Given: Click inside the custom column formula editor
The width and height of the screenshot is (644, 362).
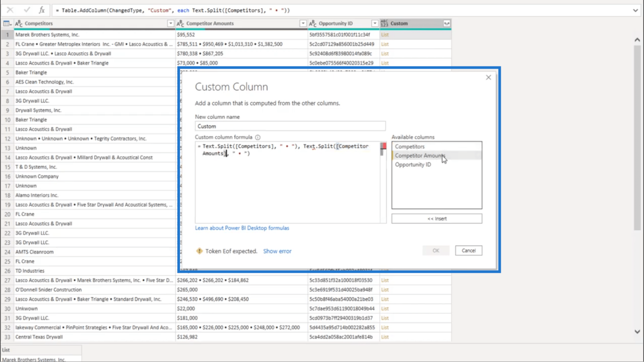Looking at the screenshot, I should click(287, 182).
